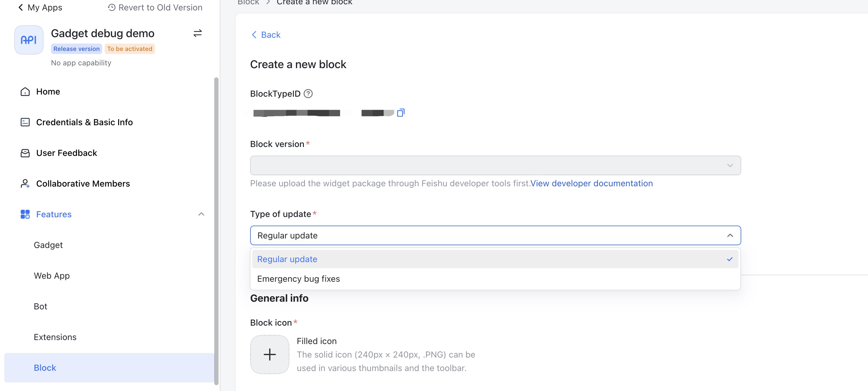
Task: Open the Gadget feature page
Action: tap(48, 245)
